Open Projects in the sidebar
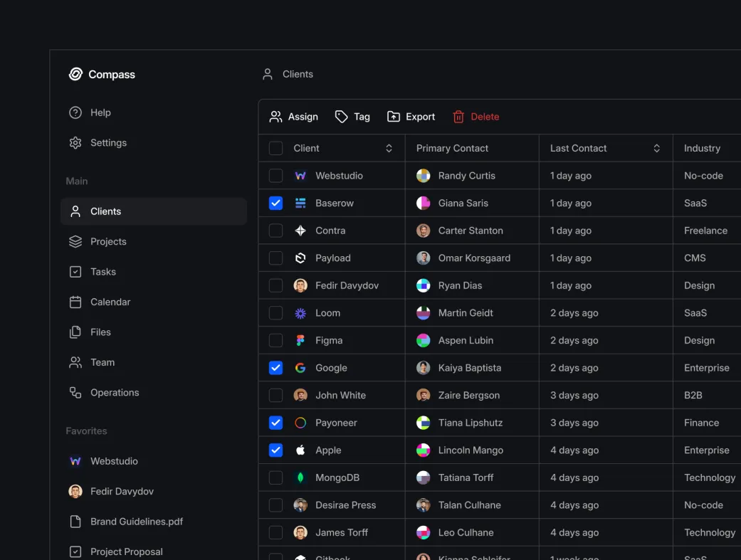The image size is (741, 560). click(108, 242)
